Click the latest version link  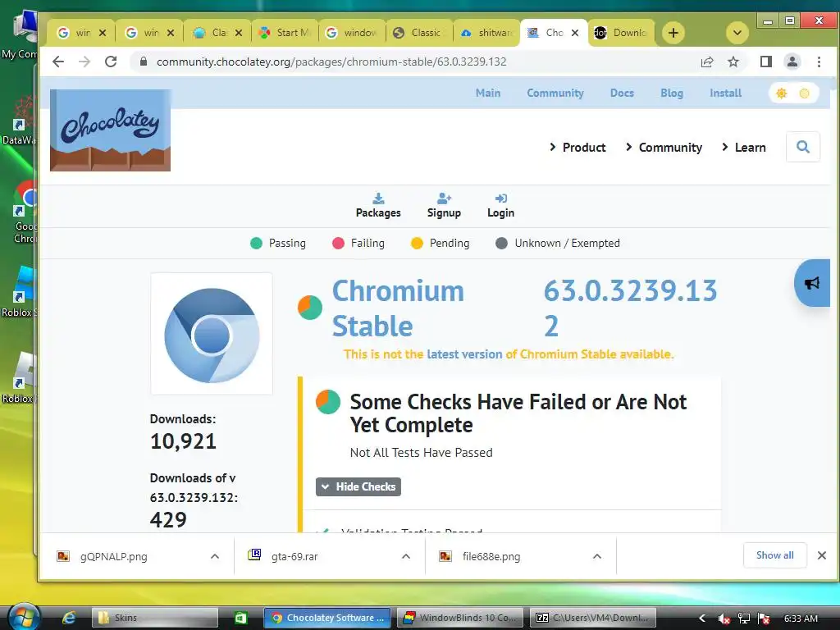coord(464,354)
